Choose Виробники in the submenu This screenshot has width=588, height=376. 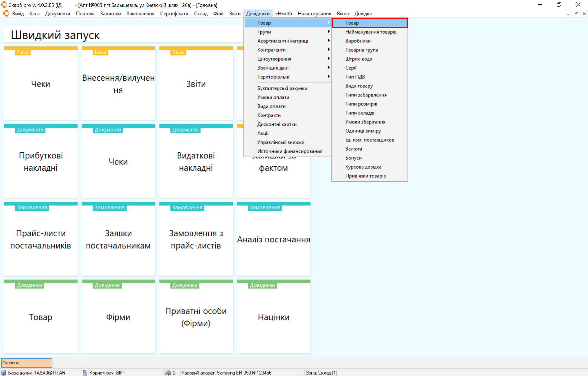[x=358, y=41]
